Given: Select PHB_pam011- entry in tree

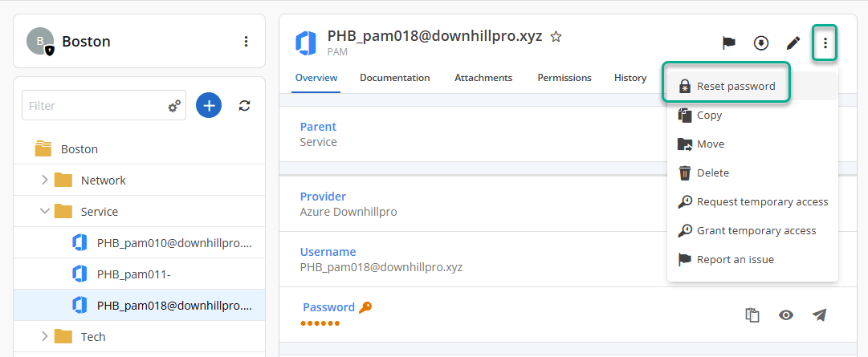Looking at the screenshot, I should 133,274.
